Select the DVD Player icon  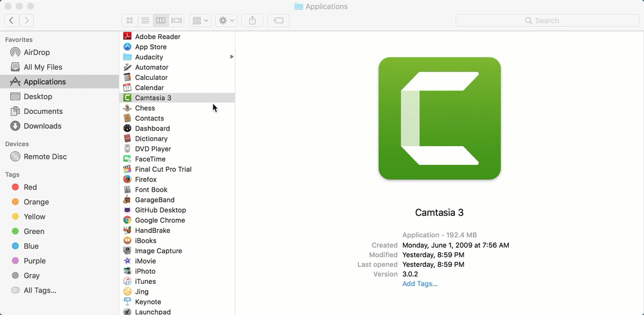127,149
